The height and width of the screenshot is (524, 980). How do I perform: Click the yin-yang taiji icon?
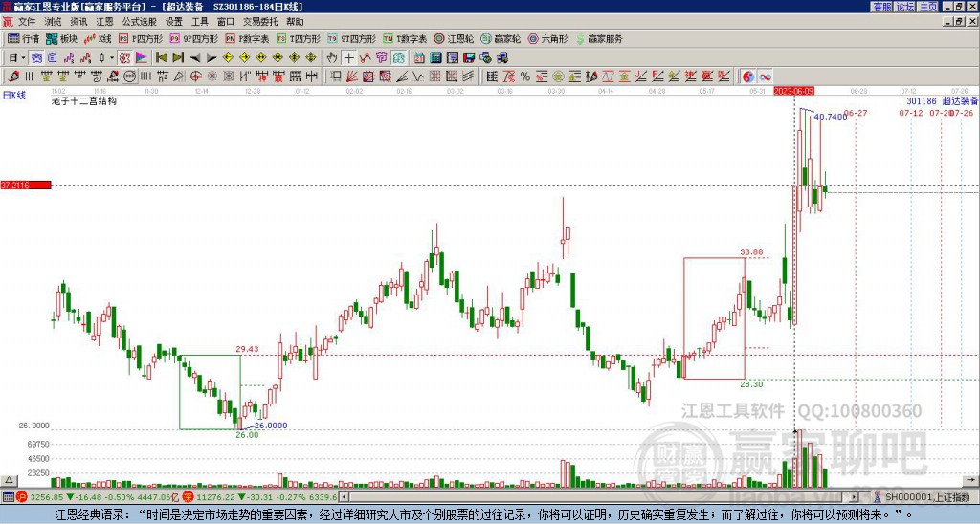[748, 76]
